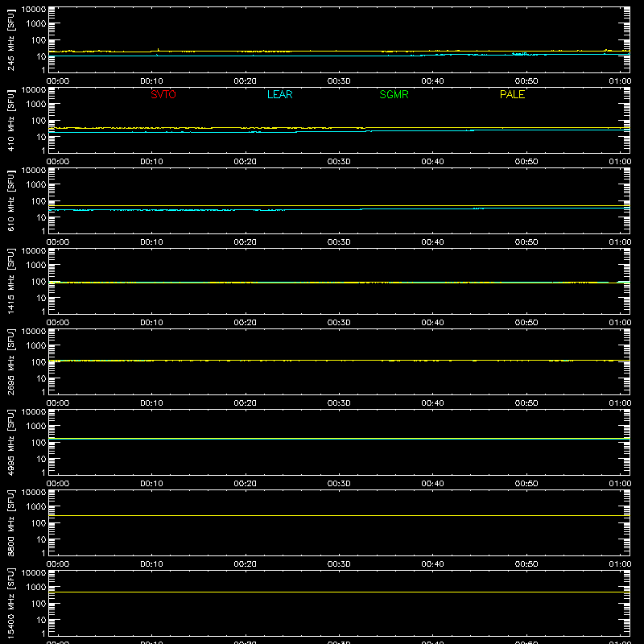Click the 00:10 tick under the 245 MHz plot

pyautogui.click(x=151, y=81)
